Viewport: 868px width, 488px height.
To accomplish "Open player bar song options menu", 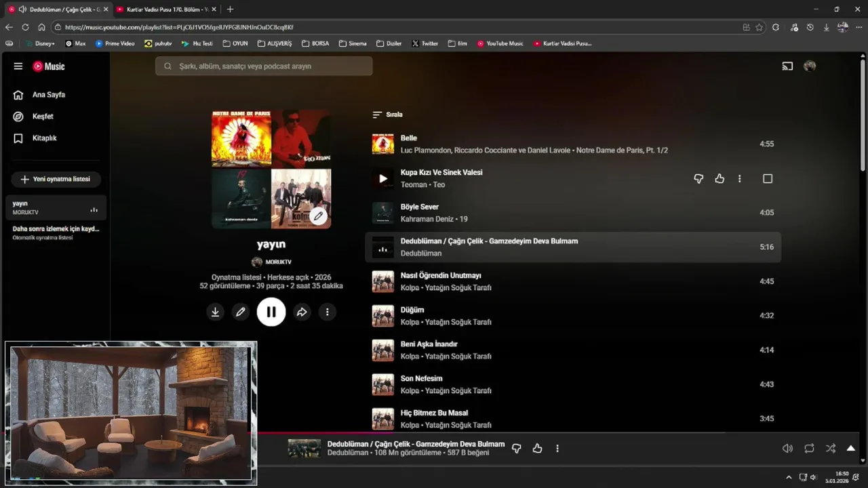I will pyautogui.click(x=557, y=449).
